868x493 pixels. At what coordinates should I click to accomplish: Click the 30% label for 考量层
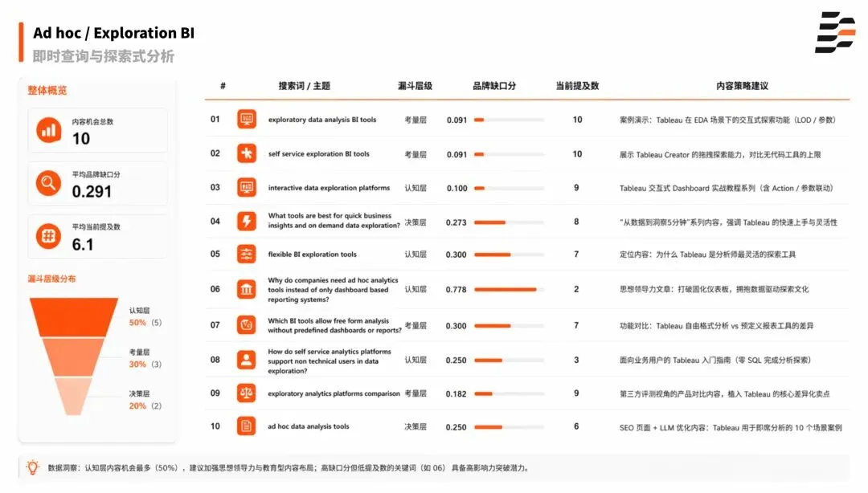[x=137, y=364]
